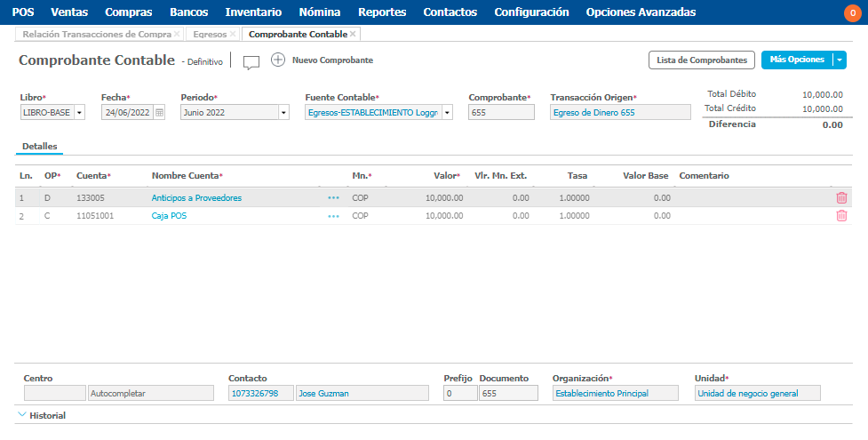Open the Reportes menu
This screenshot has height=440, width=868.
(x=381, y=12)
